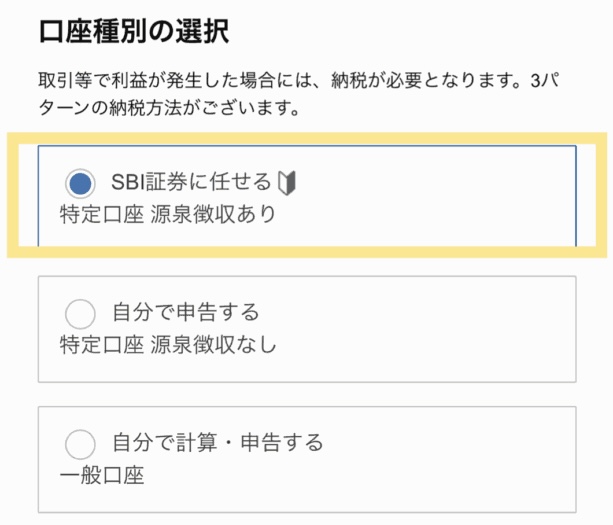Click the beginner mark icon beside SBI証券に任せる
This screenshot has width=613, height=525.
click(288, 183)
